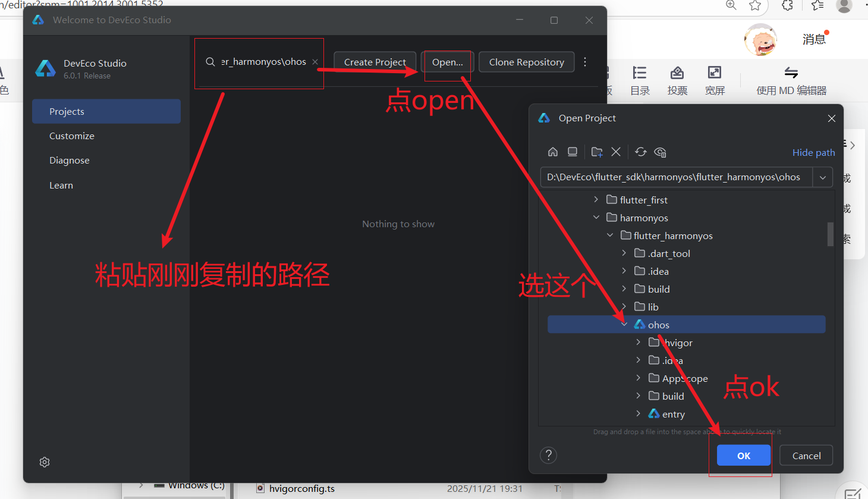868x499 pixels.
Task: Click the Hide path link
Action: (x=813, y=152)
